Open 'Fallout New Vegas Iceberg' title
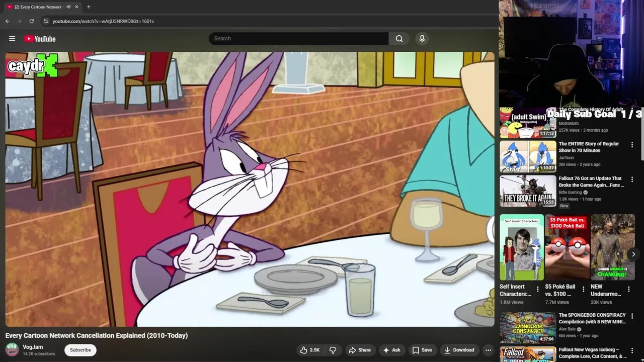Screen dimensions: 644x362 (593, 353)
